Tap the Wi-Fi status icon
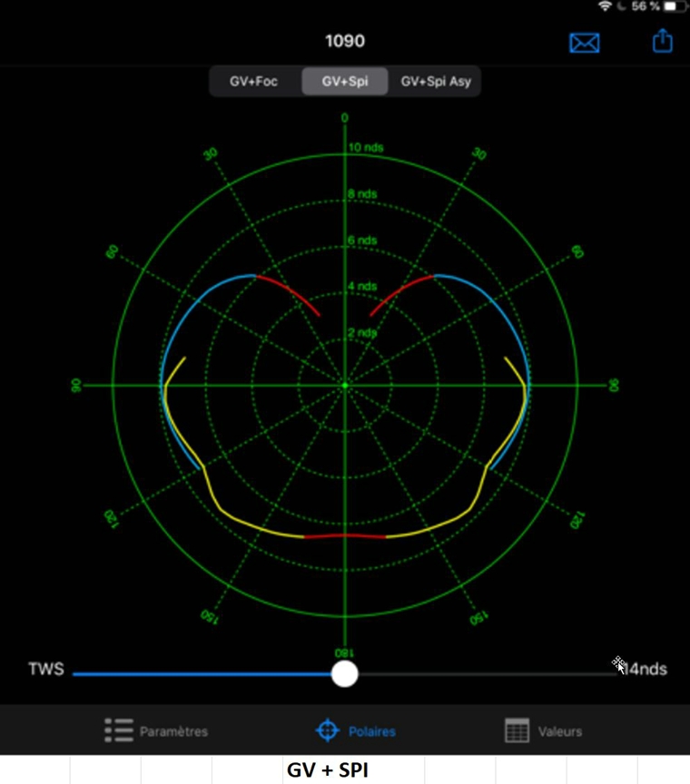This screenshot has width=690, height=784. pos(605,6)
